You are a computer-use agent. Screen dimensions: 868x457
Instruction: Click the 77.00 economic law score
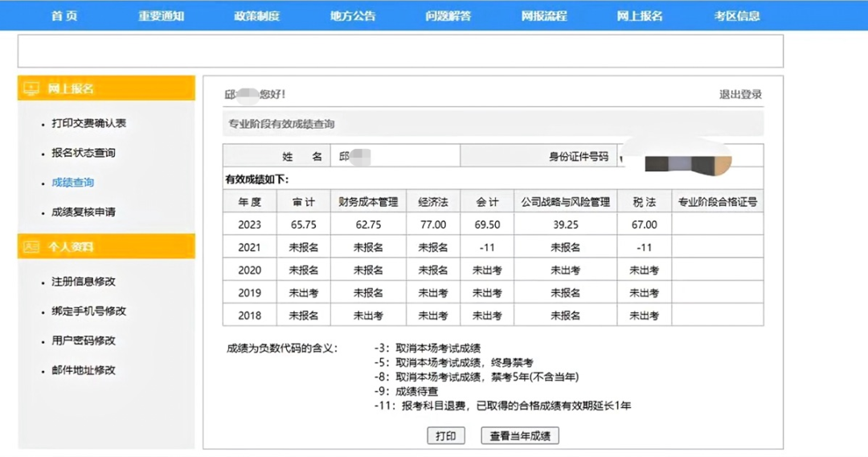click(x=433, y=224)
